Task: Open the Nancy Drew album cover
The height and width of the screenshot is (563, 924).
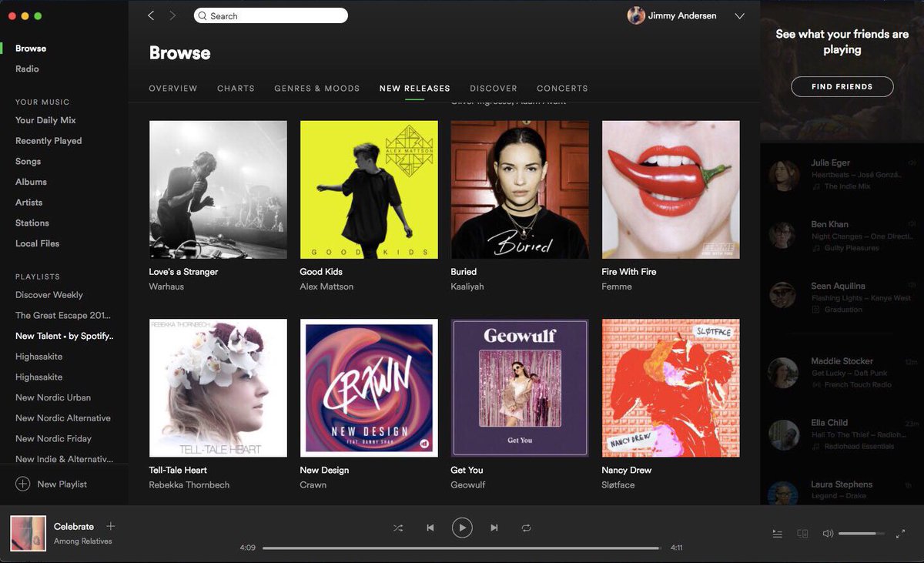Action: pyautogui.click(x=671, y=388)
